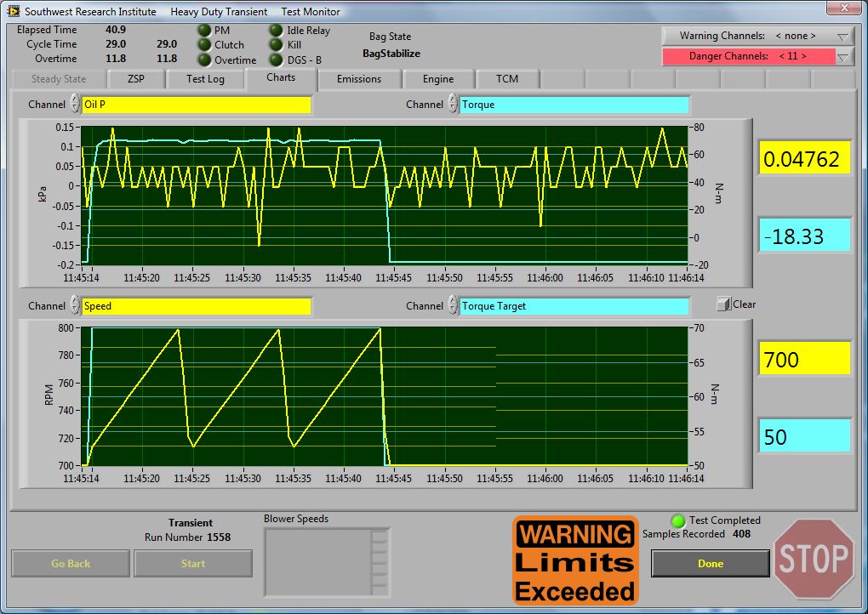This screenshot has height=614, width=868.
Task: Click the RPM axis label
Action: pos(49,395)
